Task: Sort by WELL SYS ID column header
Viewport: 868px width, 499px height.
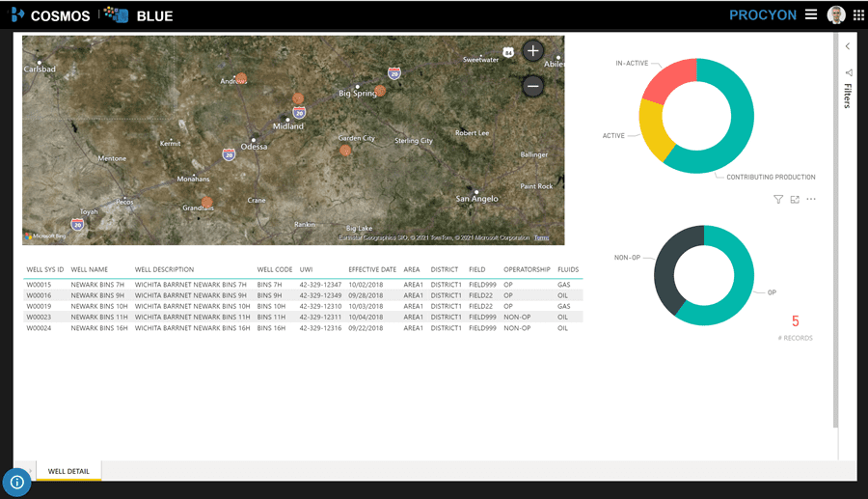Action: click(x=44, y=269)
